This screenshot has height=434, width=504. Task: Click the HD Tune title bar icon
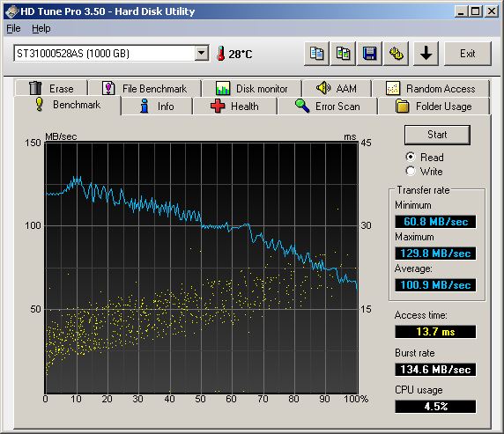pos(11,12)
